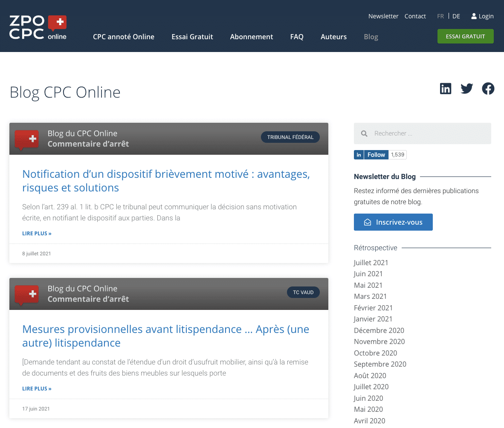The width and height of the screenshot is (504, 428).
Task: Open the Juillet 2020 archive
Action: (x=371, y=387)
